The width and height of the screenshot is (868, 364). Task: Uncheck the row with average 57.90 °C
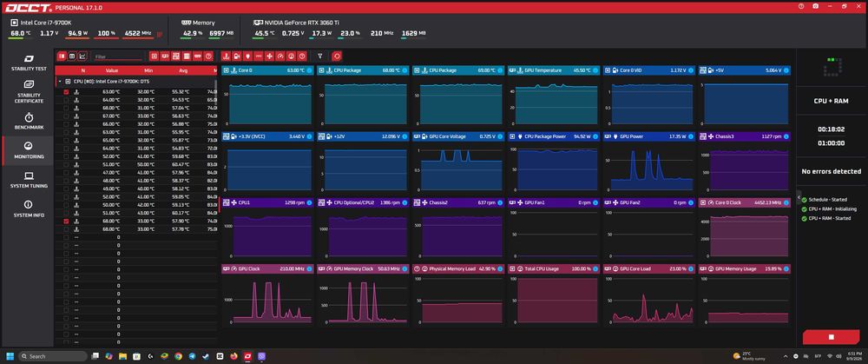67,221
